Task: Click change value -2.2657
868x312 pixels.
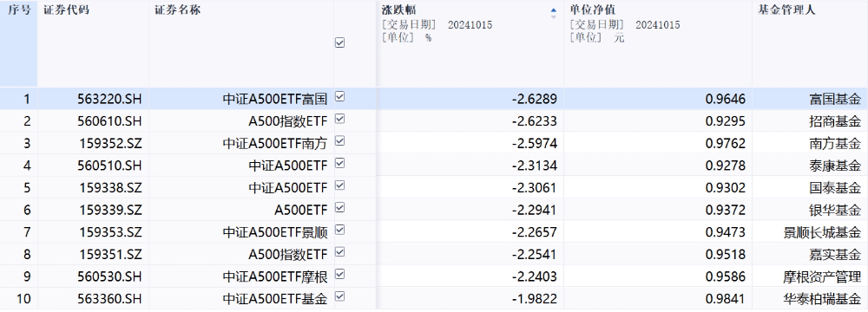Action: pos(534,232)
